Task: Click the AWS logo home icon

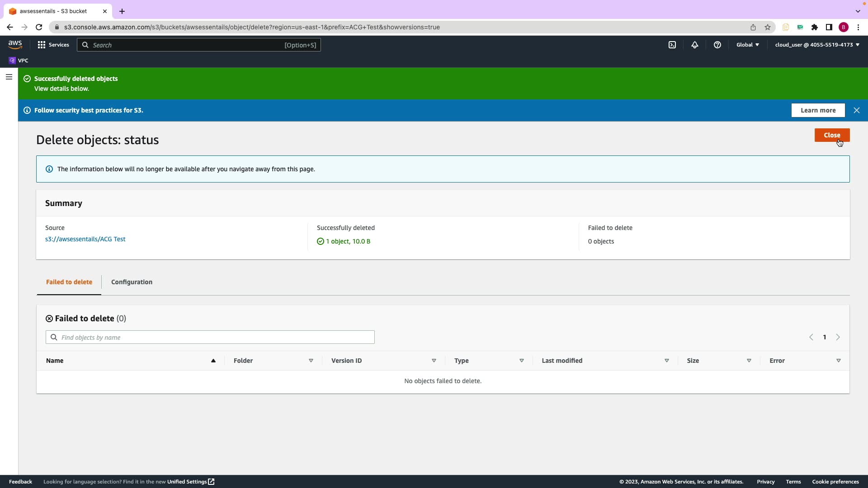Action: click(15, 44)
